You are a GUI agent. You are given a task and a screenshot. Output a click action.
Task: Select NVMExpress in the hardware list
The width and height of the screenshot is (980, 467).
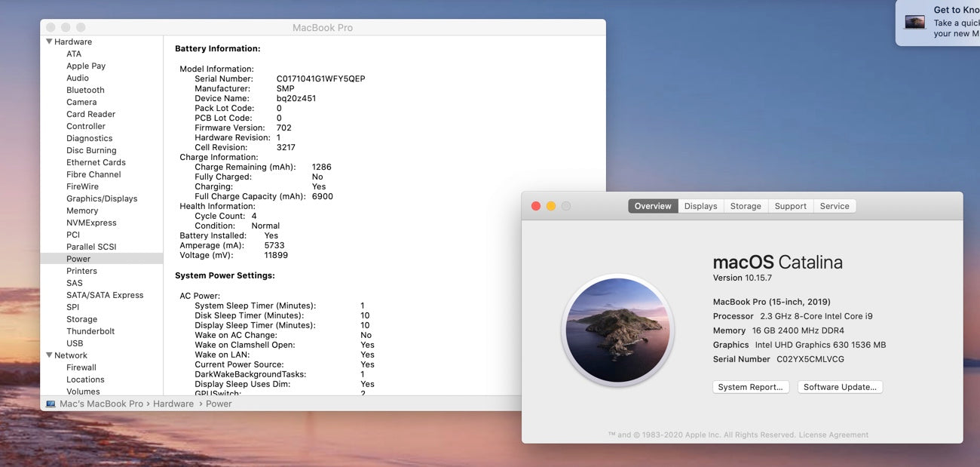pyautogui.click(x=91, y=223)
